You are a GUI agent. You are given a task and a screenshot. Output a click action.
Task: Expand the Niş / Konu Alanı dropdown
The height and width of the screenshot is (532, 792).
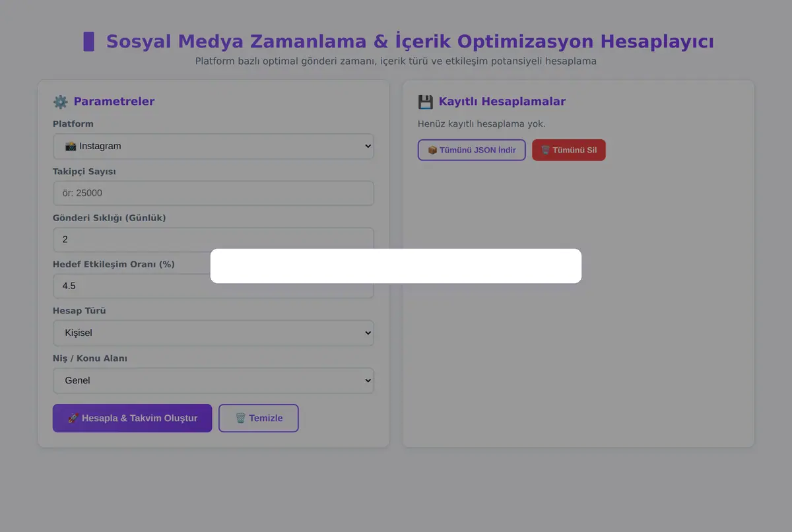[213, 380]
